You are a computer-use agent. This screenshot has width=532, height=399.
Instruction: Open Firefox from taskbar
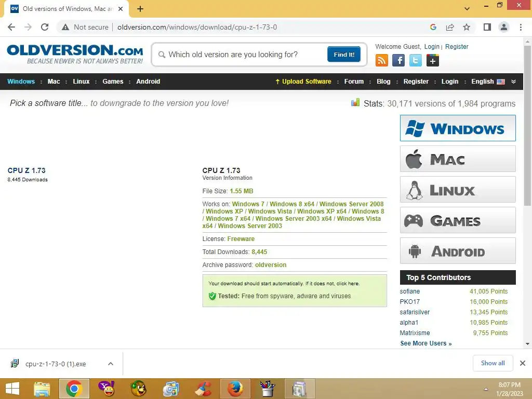(235, 389)
